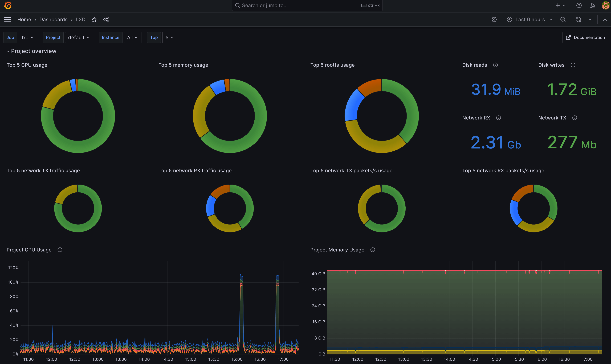
Task: Open the Job lxd dropdown
Action: coord(28,38)
